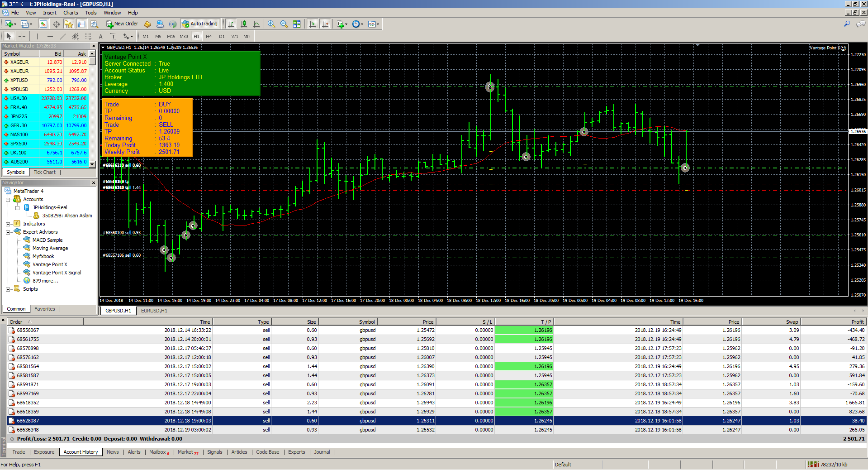
Task: Click the Zoom Out magnifier icon
Action: (284, 24)
